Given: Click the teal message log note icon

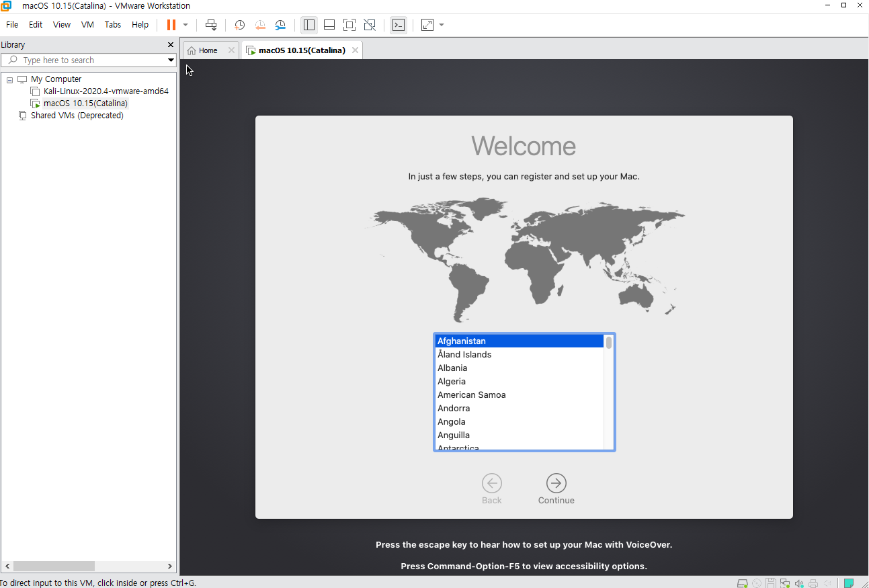Looking at the screenshot, I should pyautogui.click(x=850, y=583).
